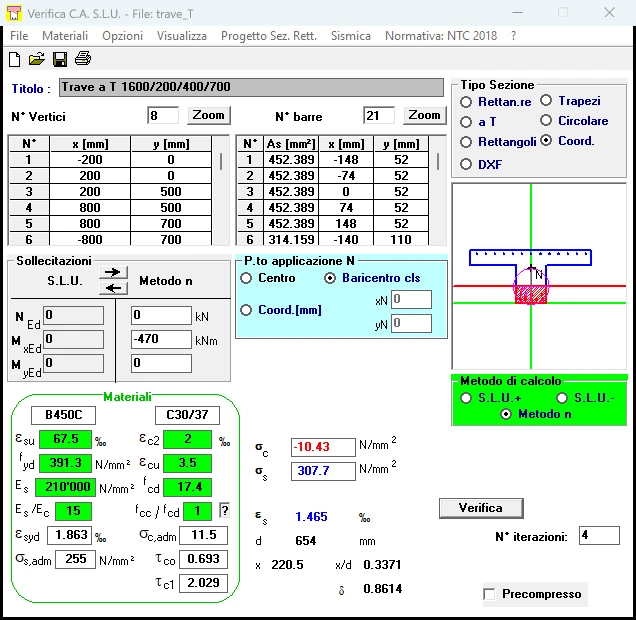This screenshot has width=636, height=620.
Task: Click the σs result field showing 307.7
Action: click(x=323, y=471)
